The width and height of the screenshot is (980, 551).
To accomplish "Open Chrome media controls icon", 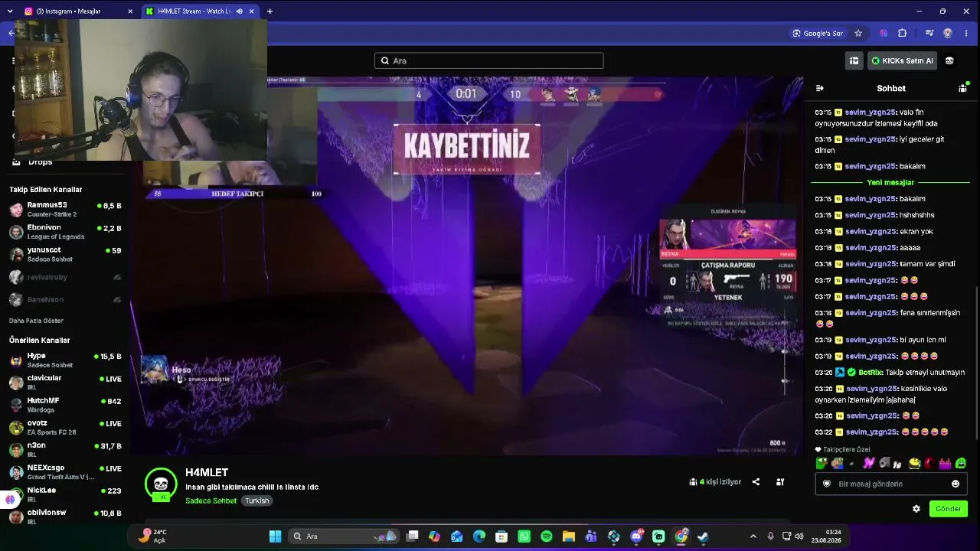I will (x=929, y=33).
